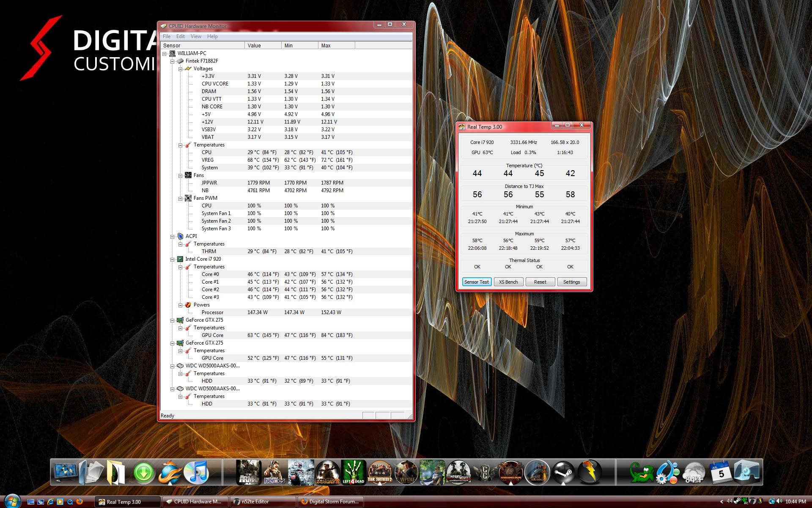
Task: Click the Sensor column header
Action: [203, 45]
